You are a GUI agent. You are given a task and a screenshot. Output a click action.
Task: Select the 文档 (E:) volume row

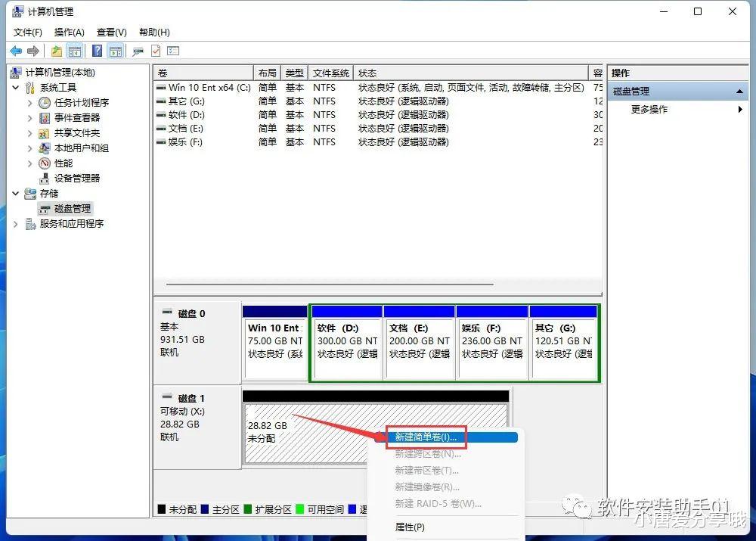pos(378,129)
